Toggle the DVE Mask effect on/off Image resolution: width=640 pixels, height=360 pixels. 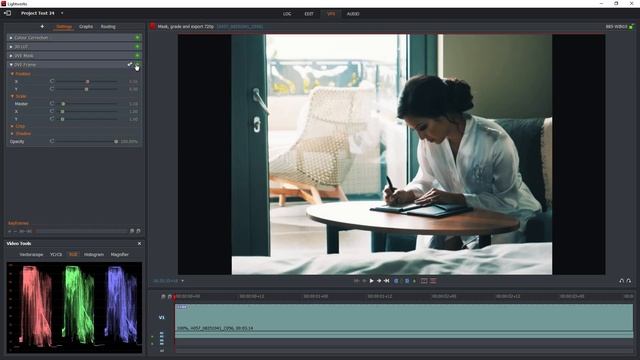(x=138, y=56)
